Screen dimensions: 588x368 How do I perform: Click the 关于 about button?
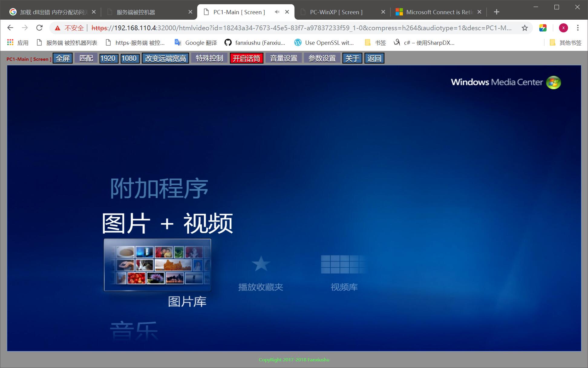pos(352,58)
